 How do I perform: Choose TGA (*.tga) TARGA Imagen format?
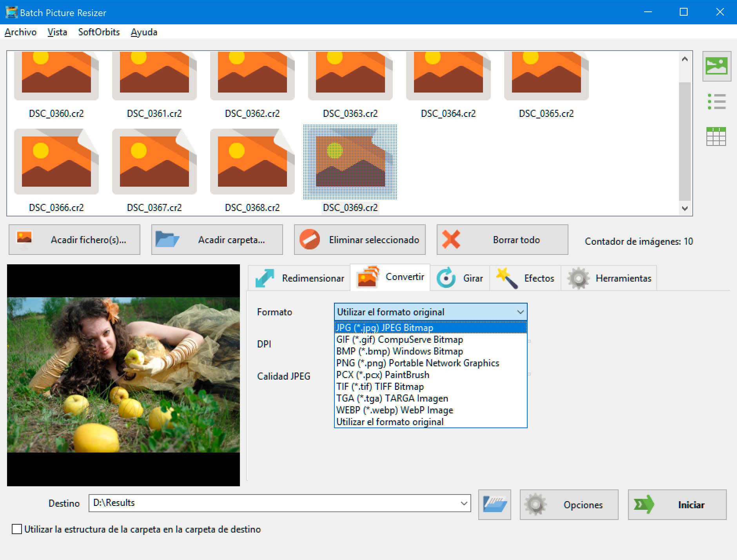(430, 398)
